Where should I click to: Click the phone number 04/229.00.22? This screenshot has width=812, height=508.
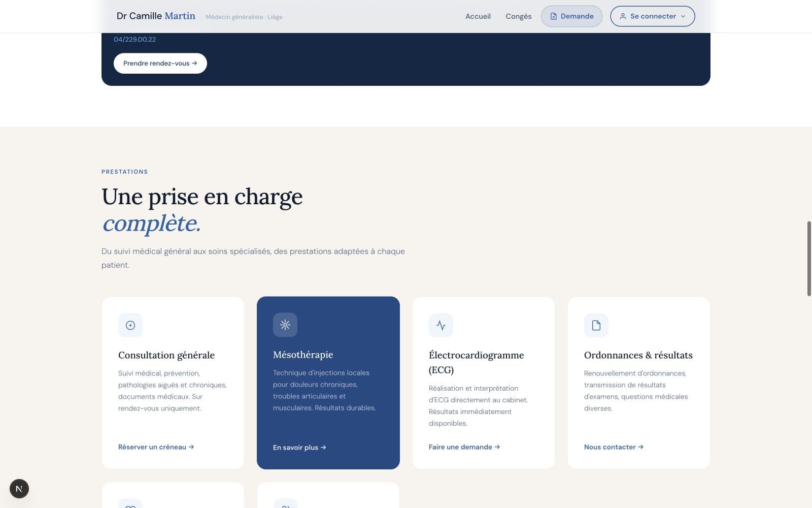135,39
